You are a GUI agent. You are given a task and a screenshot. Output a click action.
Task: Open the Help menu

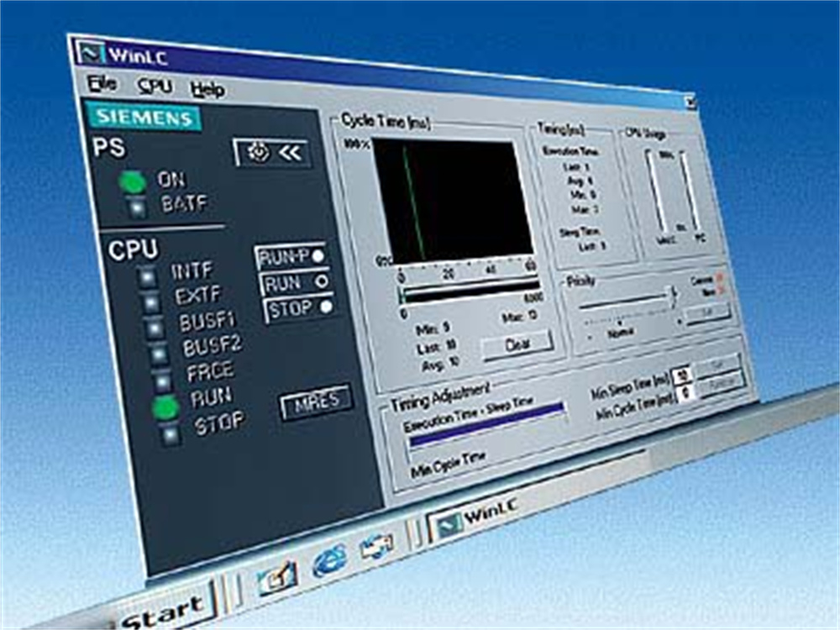207,89
